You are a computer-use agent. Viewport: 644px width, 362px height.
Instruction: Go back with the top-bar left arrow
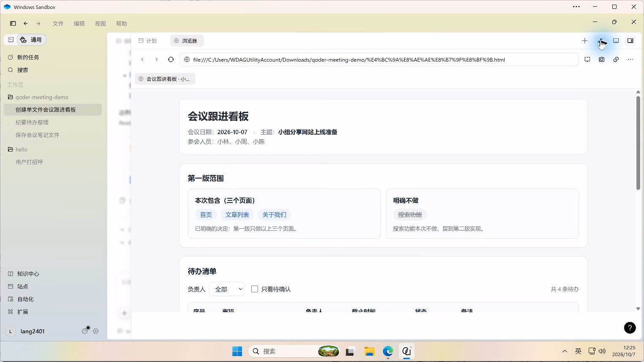pos(26,24)
